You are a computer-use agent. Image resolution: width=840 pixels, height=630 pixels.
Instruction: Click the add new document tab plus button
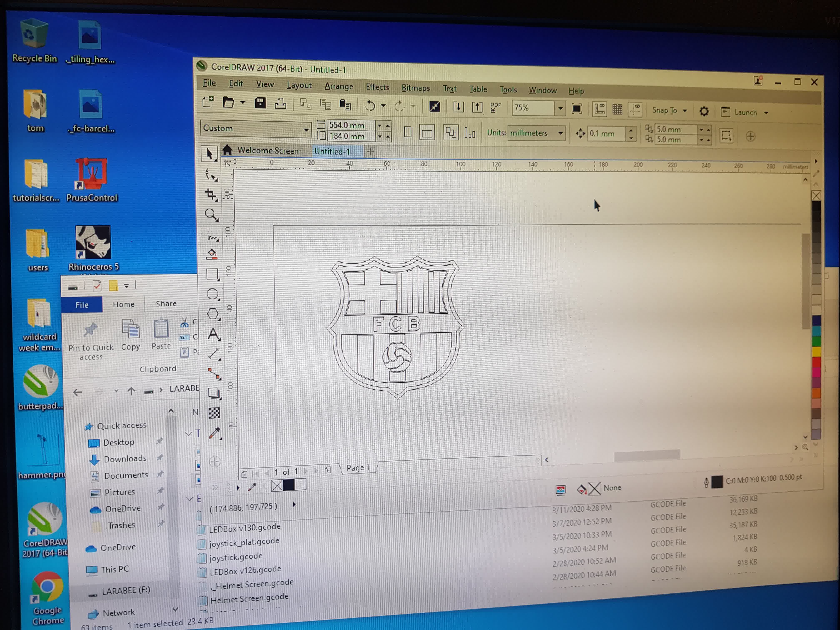[x=370, y=152]
